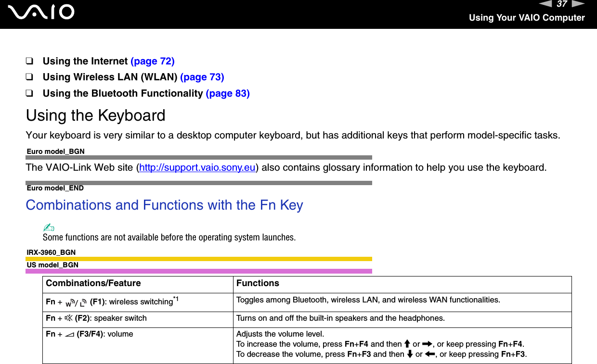The width and height of the screenshot is (597, 364).
Task: Click the down arrow in the volume decrease line
Action: coord(409,354)
